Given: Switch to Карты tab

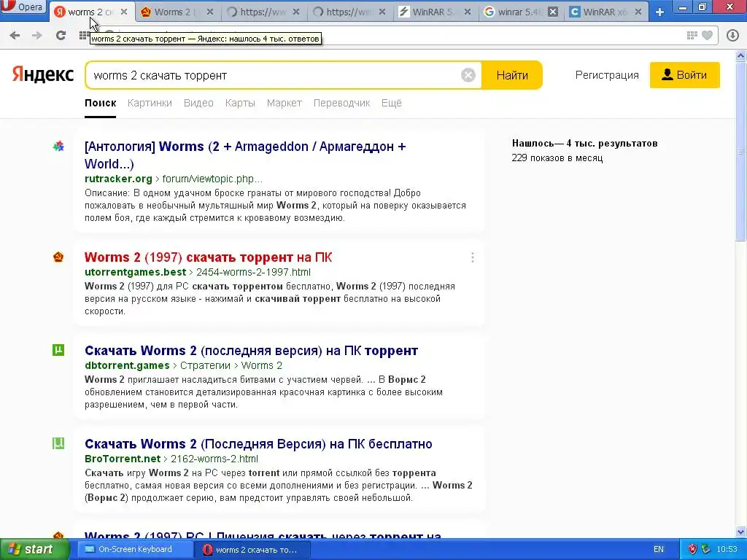Looking at the screenshot, I should point(240,103).
